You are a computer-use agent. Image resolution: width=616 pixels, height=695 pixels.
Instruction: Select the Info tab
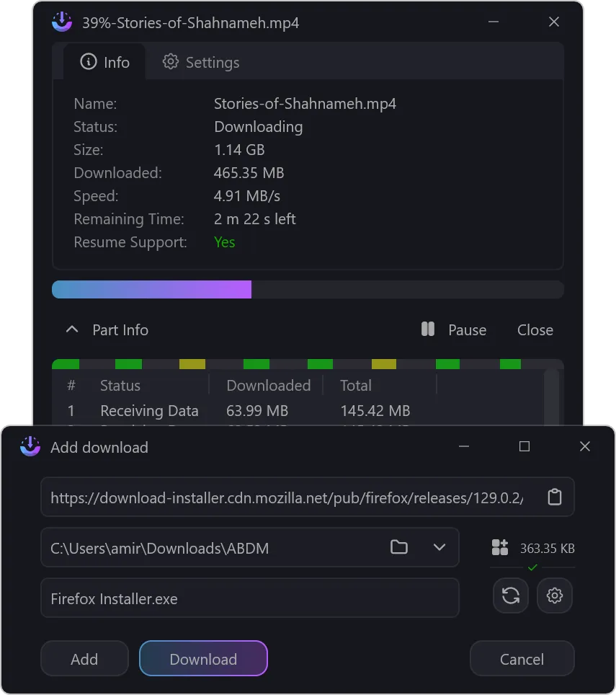click(x=105, y=62)
